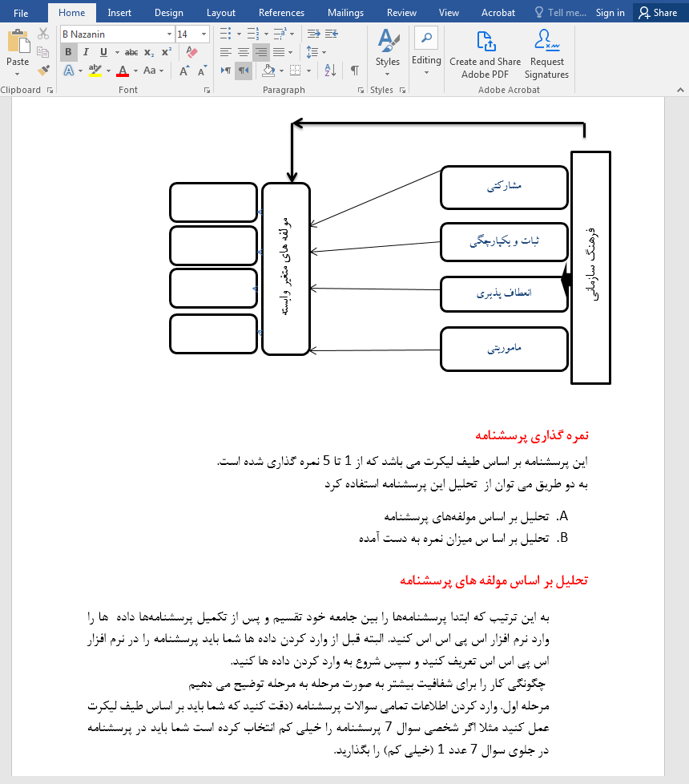
Task: Open the Sort icon in Paragraph group
Action: pos(329,70)
